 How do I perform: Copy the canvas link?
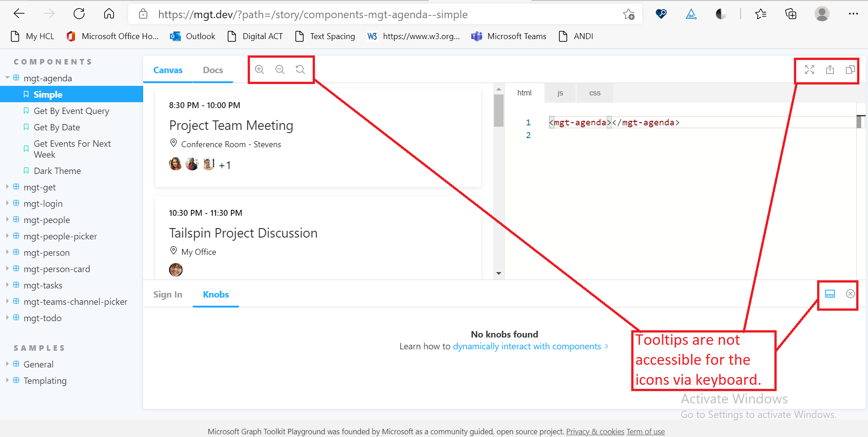[x=849, y=70]
